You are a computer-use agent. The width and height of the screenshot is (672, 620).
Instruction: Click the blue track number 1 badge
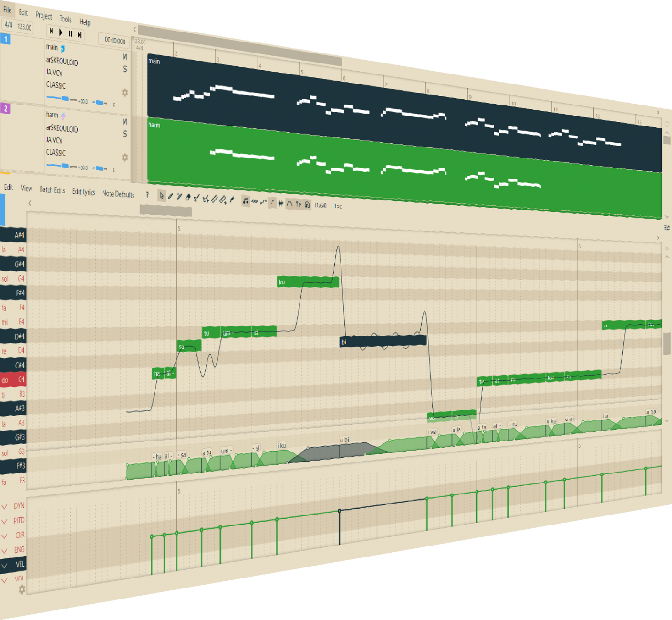click(6, 39)
